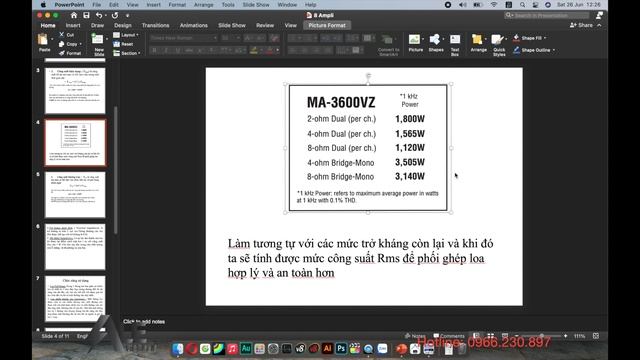This screenshot has height=360, width=640.
Task: Switch to the Design tab
Action: tap(123, 25)
